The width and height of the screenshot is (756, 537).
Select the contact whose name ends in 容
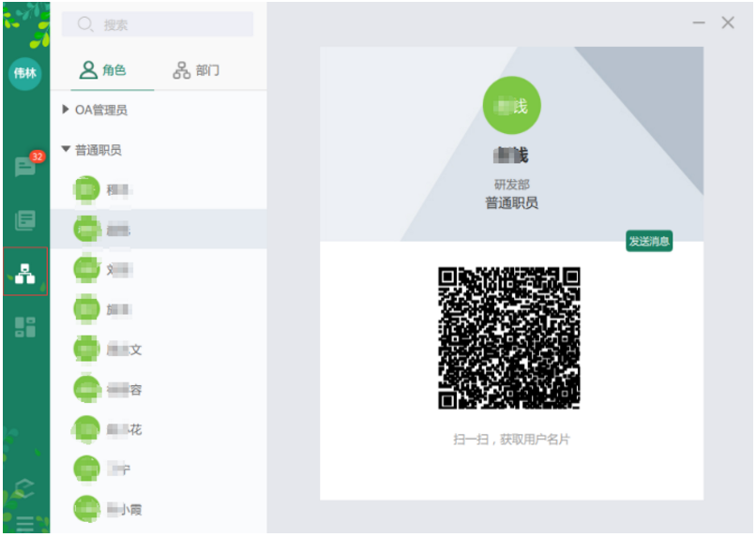(159, 389)
